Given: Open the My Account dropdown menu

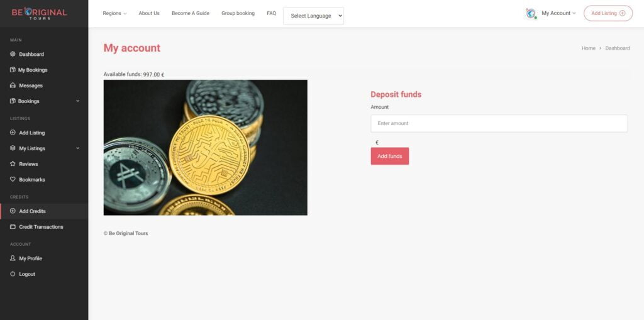Looking at the screenshot, I should [558, 14].
